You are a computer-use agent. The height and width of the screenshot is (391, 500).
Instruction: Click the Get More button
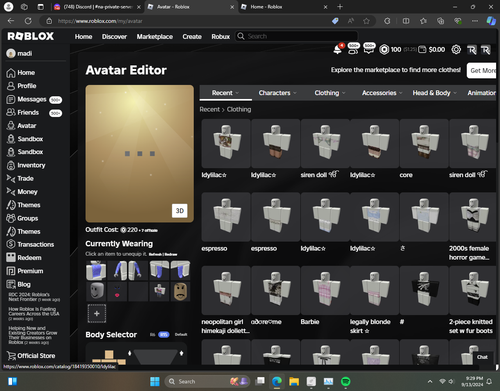[482, 70]
